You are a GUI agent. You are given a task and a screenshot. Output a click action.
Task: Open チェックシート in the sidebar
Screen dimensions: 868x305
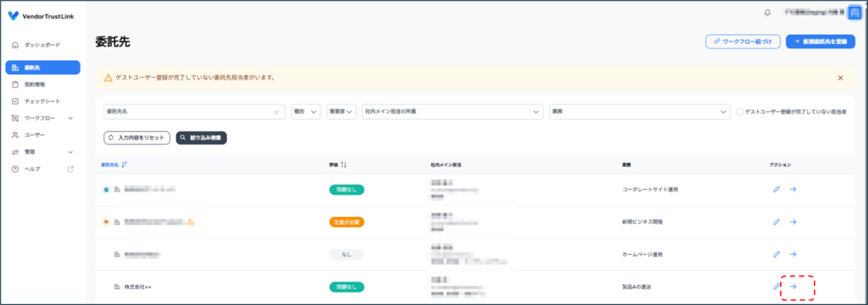tap(42, 102)
